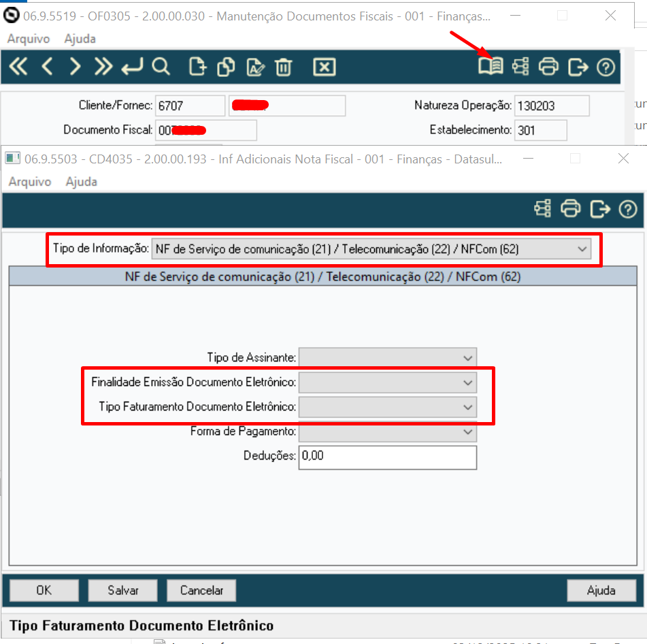
Task: Click the printer icon in CD4035 toolbar
Action: click(571, 208)
